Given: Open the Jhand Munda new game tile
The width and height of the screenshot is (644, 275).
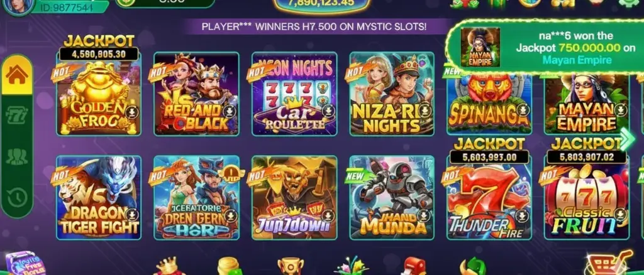Looking at the screenshot, I should point(392,198).
